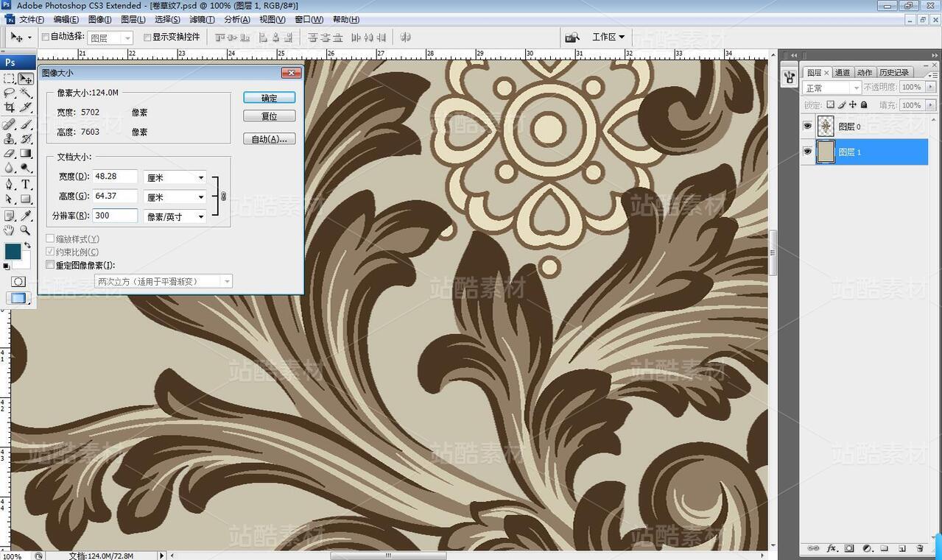
Task: Open the blend mode dropdown (正常)
Action: point(832,88)
